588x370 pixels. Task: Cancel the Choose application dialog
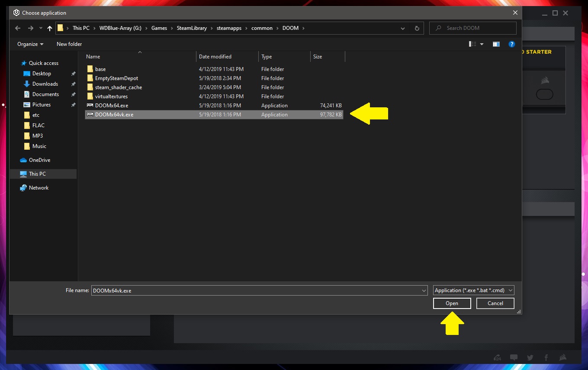tap(495, 303)
